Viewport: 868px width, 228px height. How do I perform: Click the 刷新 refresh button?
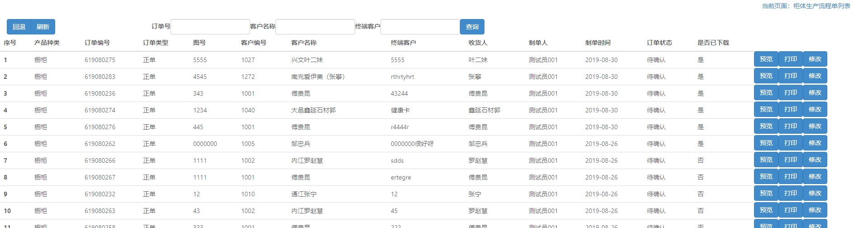click(x=43, y=27)
